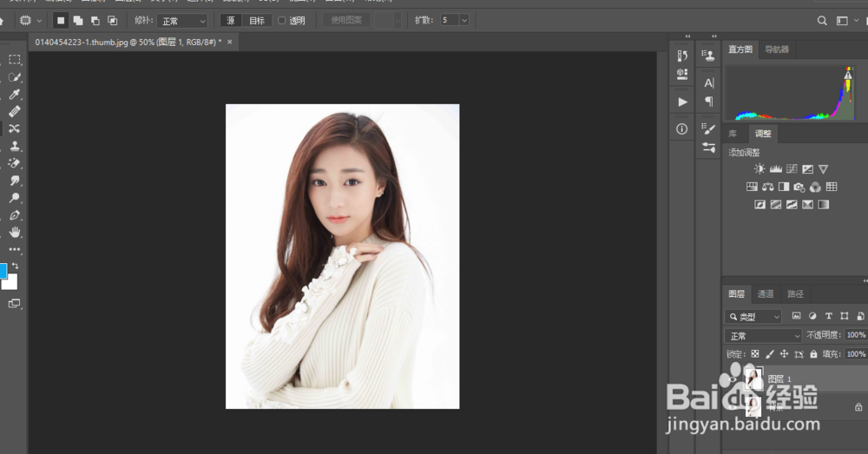868x454 pixels.
Task: Toggle lock transparent pixels
Action: 755,354
